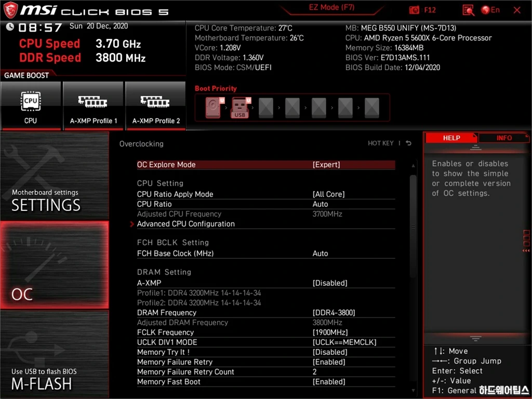Click the DDR Speed 3800 MHz readout

coord(82,58)
